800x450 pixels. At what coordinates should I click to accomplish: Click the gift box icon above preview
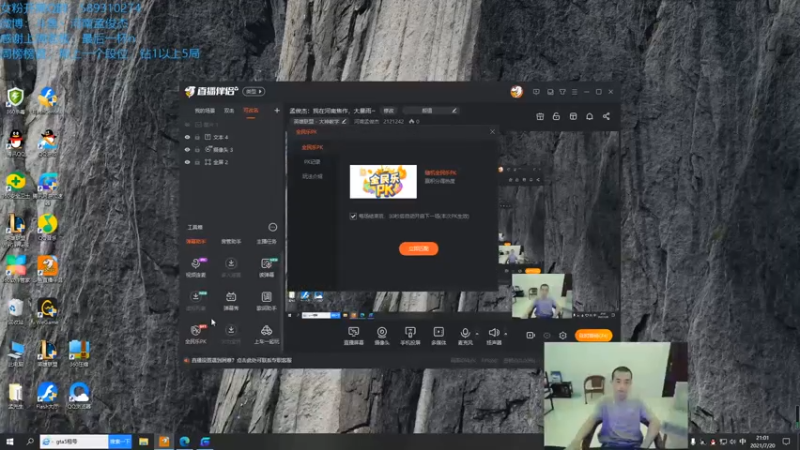tap(540, 116)
